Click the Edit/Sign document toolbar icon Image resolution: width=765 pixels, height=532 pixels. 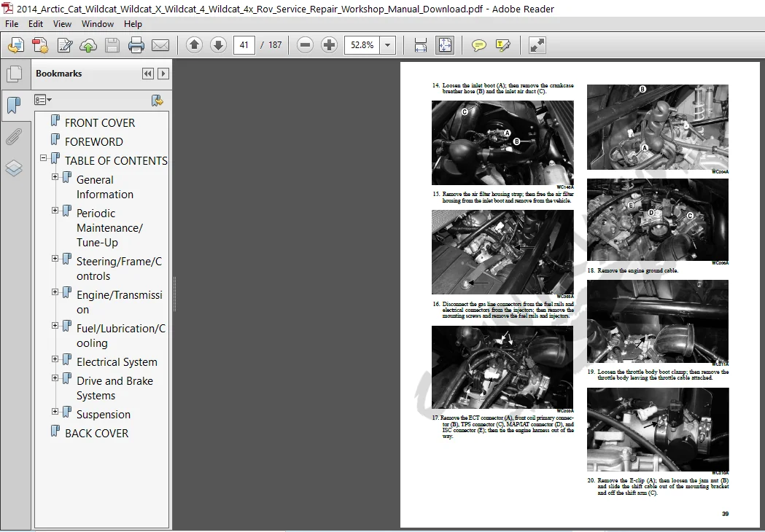[64, 45]
